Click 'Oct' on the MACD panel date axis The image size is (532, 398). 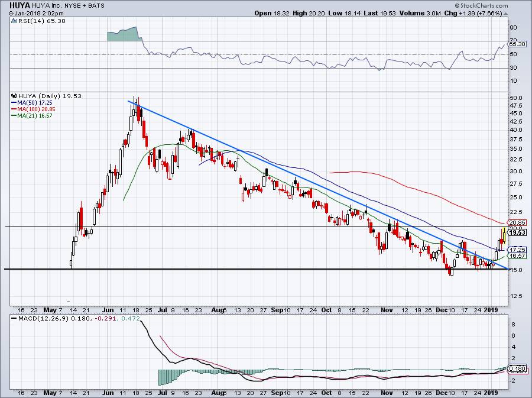[x=326, y=393]
